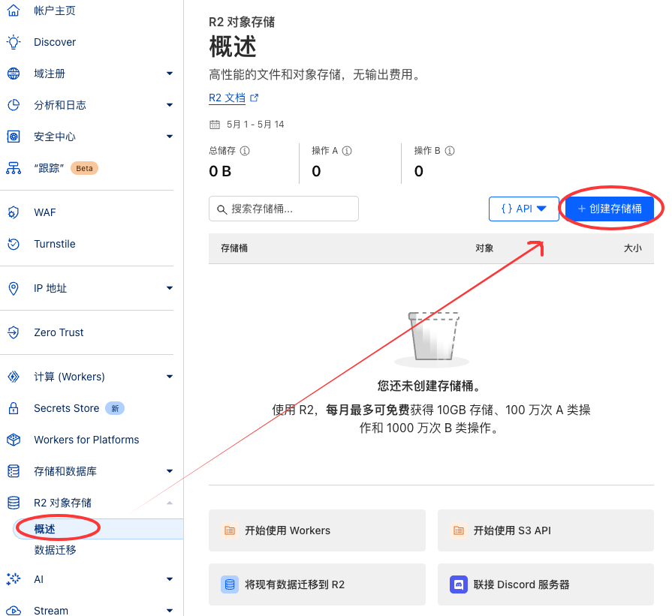Expand the AI sidebar arrow
The height and width of the screenshot is (616, 672).
(170, 579)
